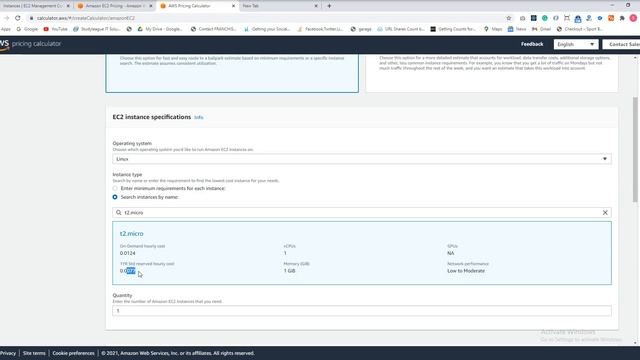640x360 pixels.
Task: Open the Chrome profile avatar
Action: coord(633,18)
